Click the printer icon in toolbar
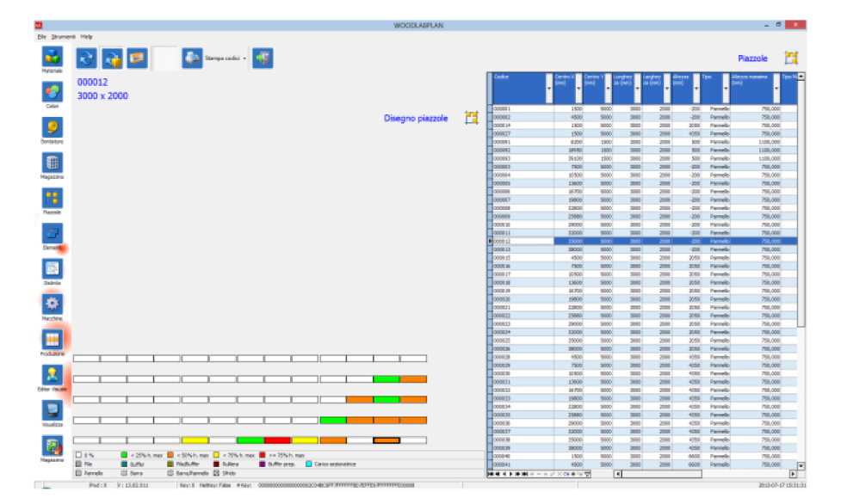The width and height of the screenshot is (841, 504). 192,58
